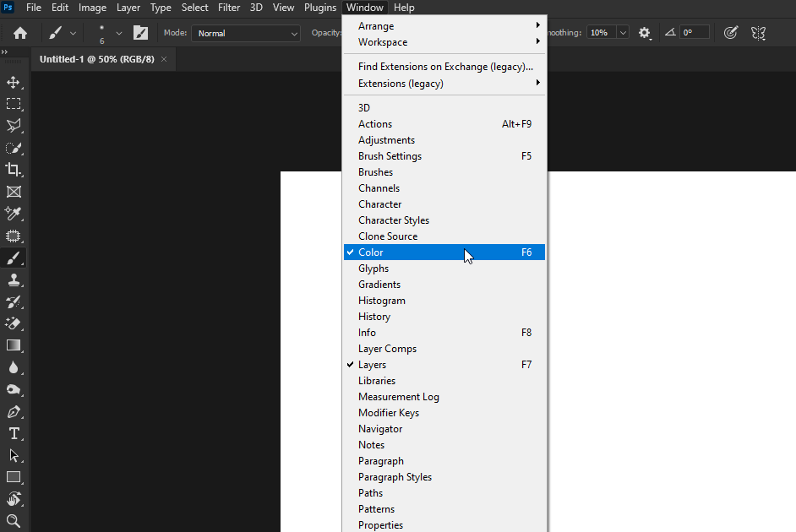This screenshot has width=796, height=532.
Task: Choose Histogram in Window menu
Action: pos(444,301)
